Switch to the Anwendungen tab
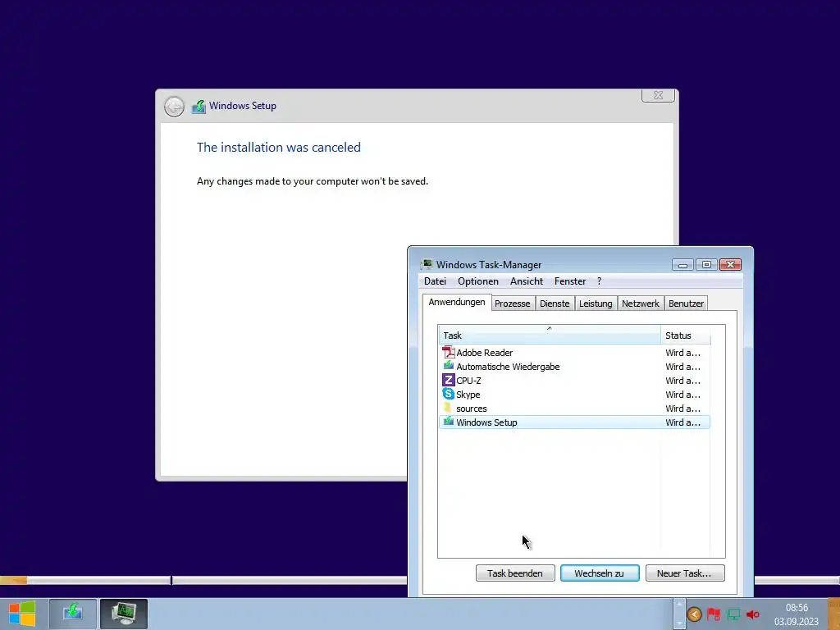 (x=457, y=302)
